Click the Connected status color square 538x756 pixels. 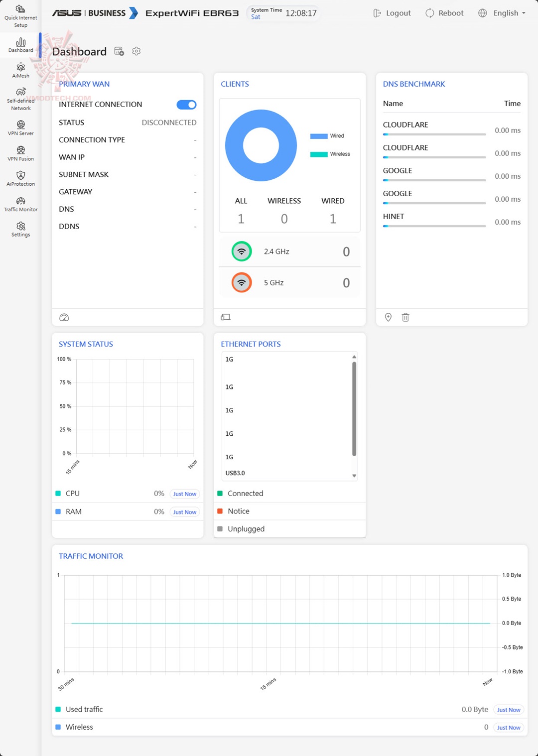[x=220, y=493]
